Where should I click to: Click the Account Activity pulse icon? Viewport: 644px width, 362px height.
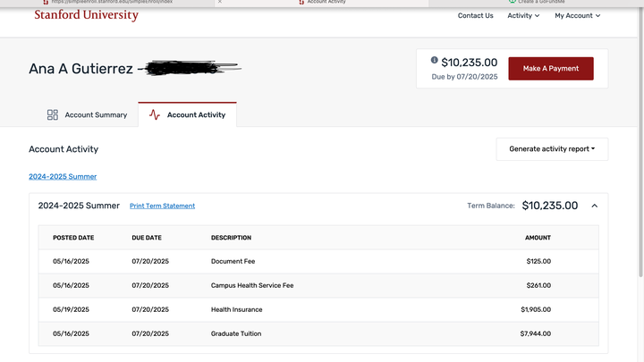click(155, 114)
